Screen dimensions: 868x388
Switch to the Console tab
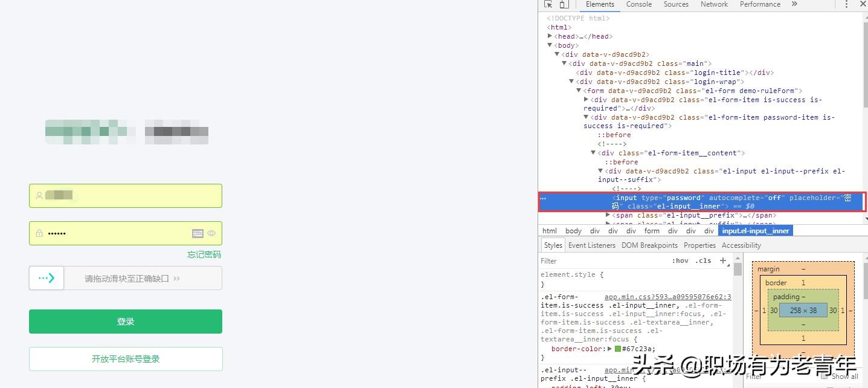pos(639,4)
